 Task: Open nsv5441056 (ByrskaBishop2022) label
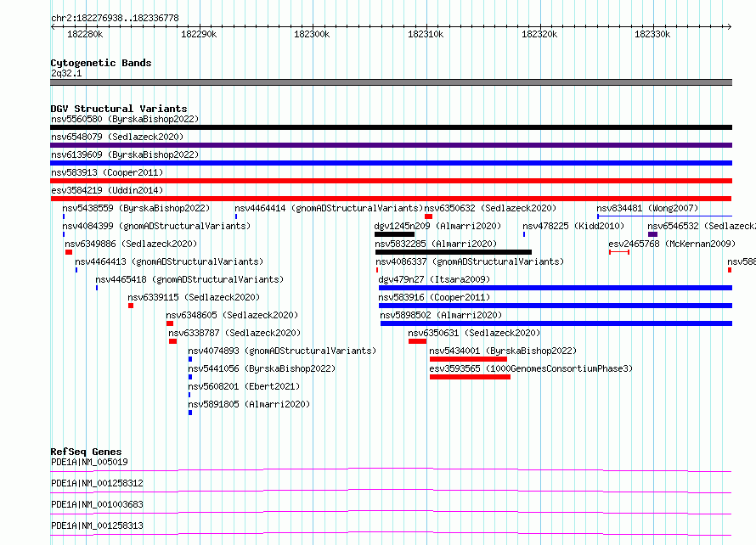[262, 368]
